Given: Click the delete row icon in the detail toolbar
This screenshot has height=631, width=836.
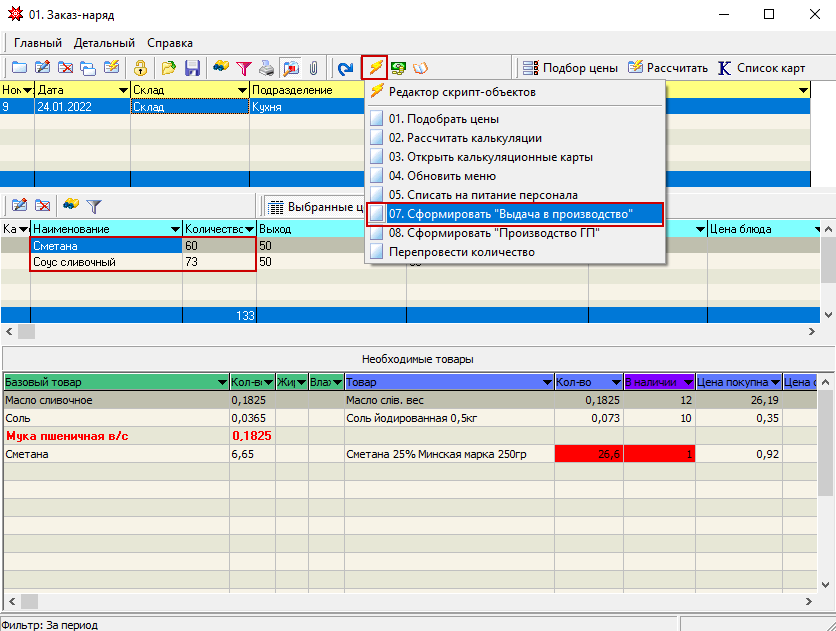Looking at the screenshot, I should (43, 205).
